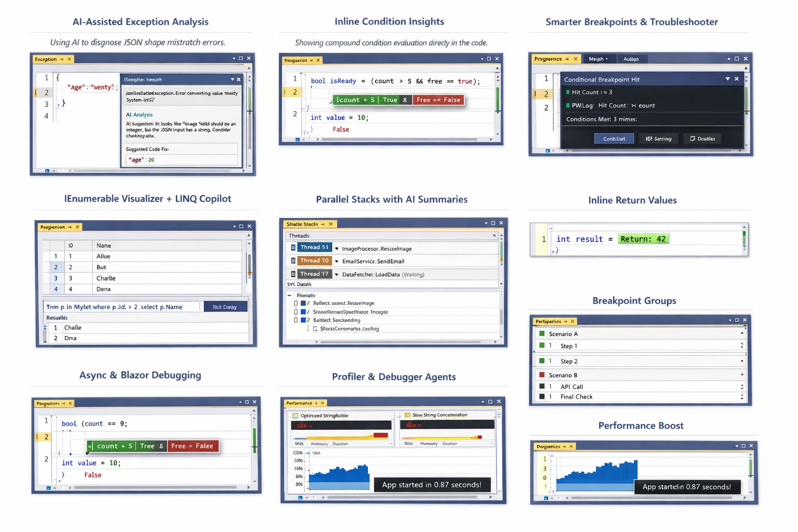Click the Butt Daaty query button
Image resolution: width=798 pixels, height=532 pixels.
(x=225, y=307)
